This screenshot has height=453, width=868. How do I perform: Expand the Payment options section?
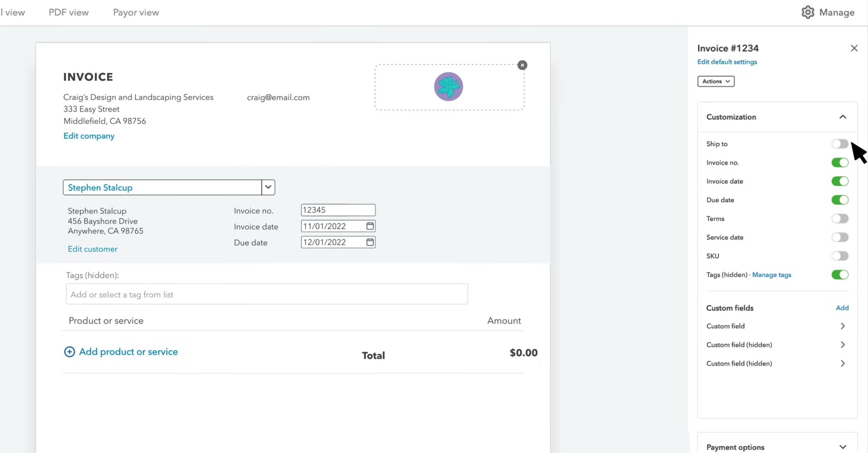click(x=843, y=447)
